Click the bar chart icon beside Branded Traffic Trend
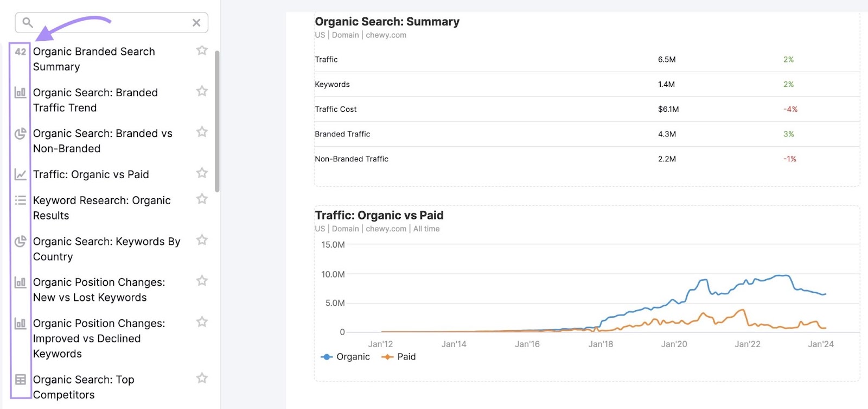This screenshot has height=409, width=868. pos(20,93)
